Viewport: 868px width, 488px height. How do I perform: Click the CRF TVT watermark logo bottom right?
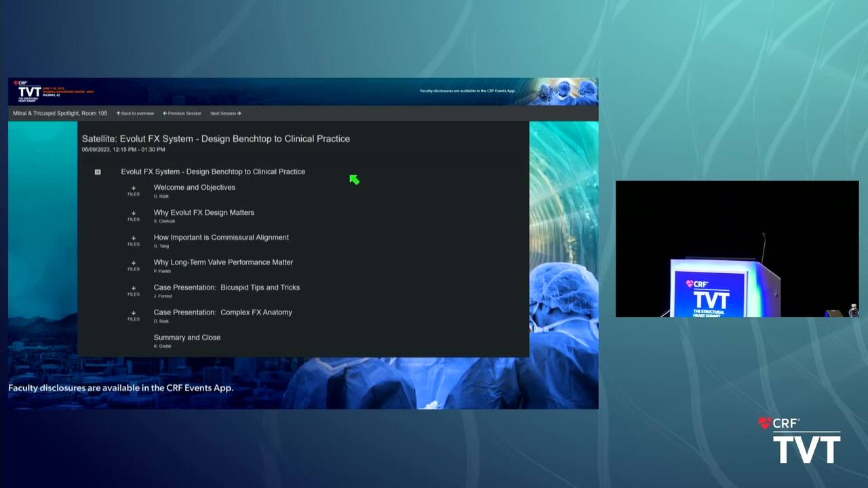coord(800,441)
